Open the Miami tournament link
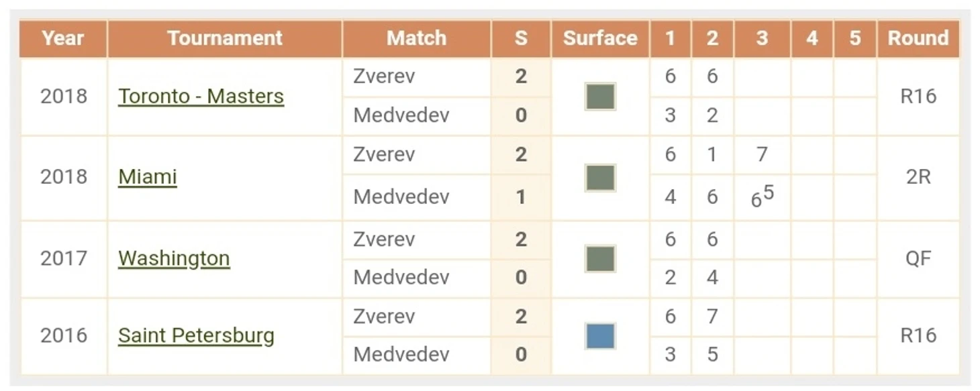Viewport: 980px width, 391px height. 148,177
